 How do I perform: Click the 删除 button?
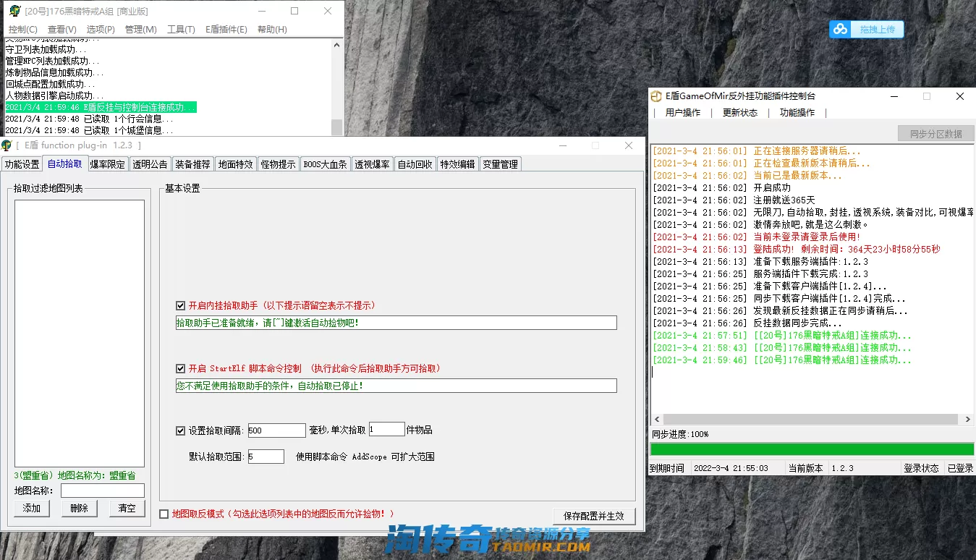coord(79,508)
